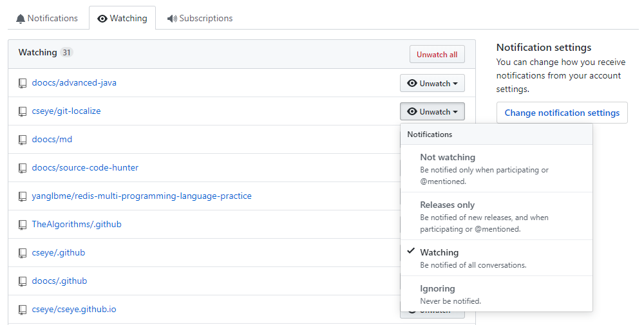644x325 pixels.
Task: Click repo icon beside doocs/md
Action: click(x=23, y=140)
